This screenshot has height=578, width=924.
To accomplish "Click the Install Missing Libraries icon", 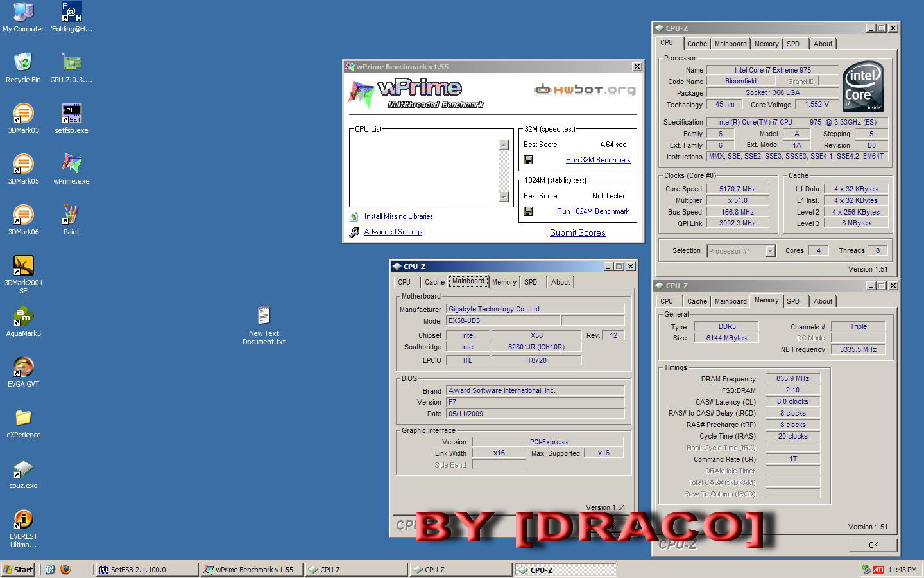I will 354,217.
